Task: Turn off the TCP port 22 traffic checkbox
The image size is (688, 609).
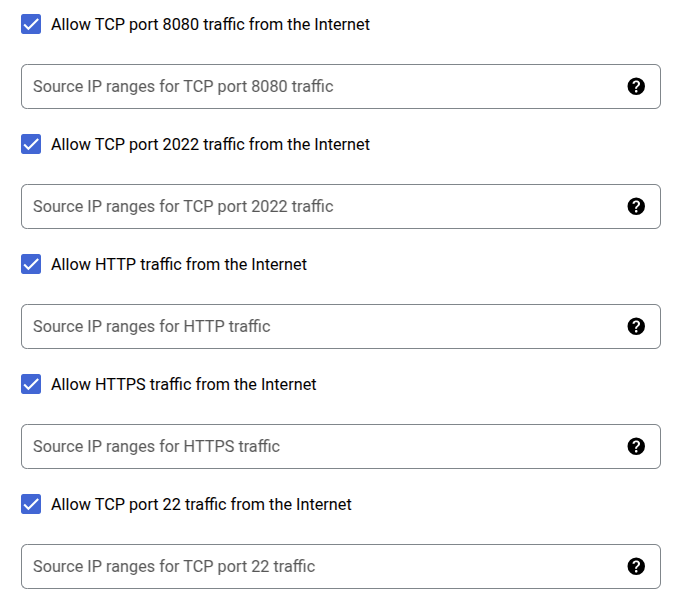Action: click(32, 504)
